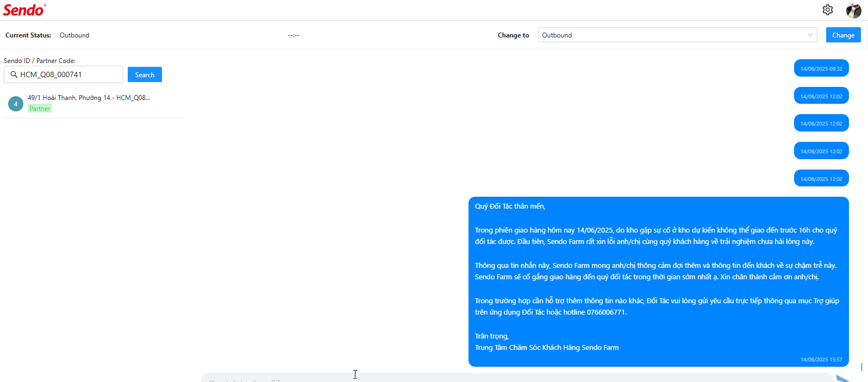The height and width of the screenshot is (382, 868).
Task: Click the Quý Đối Tác thân mến greeting
Action: (x=510, y=206)
